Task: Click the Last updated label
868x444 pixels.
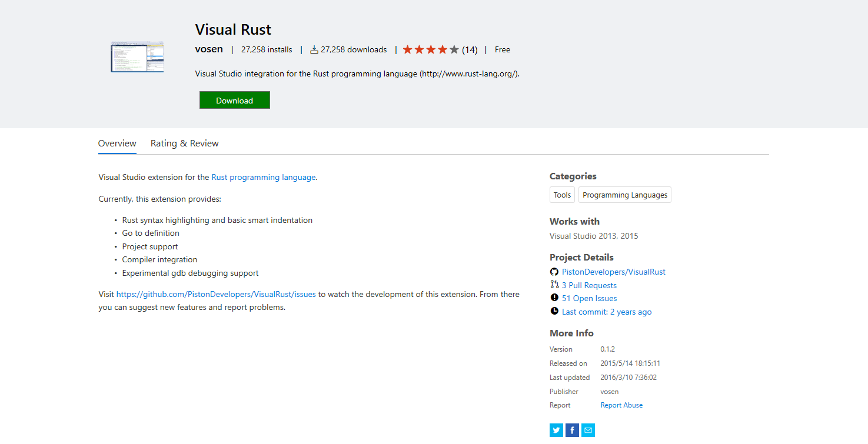Action: 570,378
